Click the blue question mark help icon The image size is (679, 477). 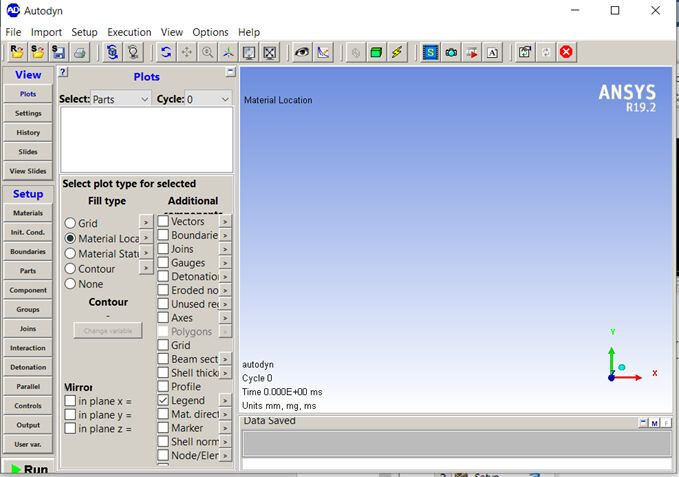pyautogui.click(x=63, y=73)
